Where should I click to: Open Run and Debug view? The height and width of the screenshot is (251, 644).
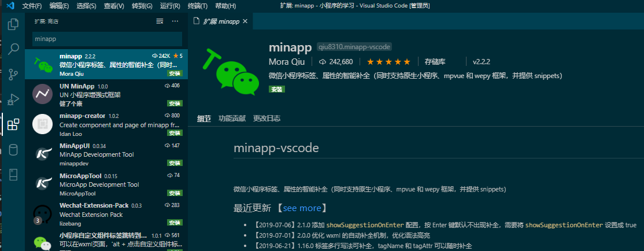point(13,99)
